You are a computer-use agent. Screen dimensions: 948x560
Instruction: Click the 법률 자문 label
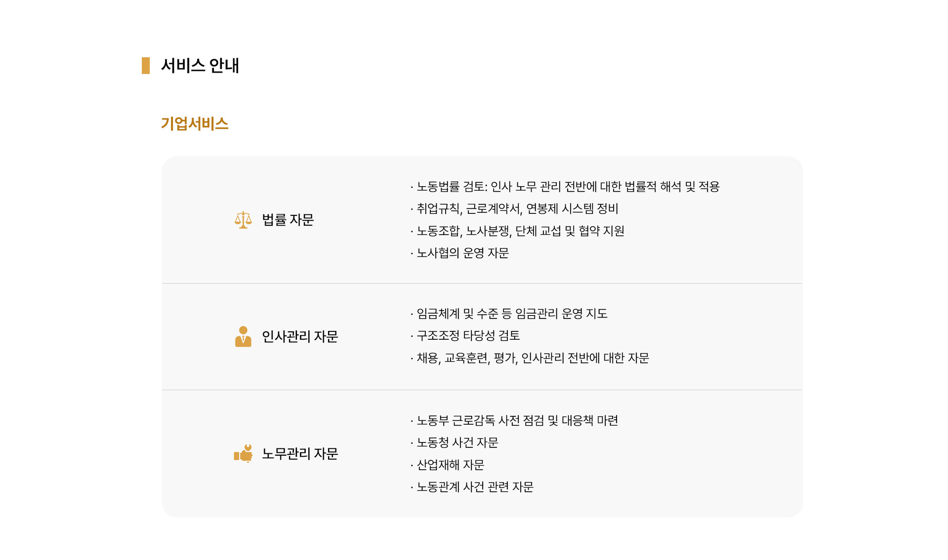[x=288, y=220]
